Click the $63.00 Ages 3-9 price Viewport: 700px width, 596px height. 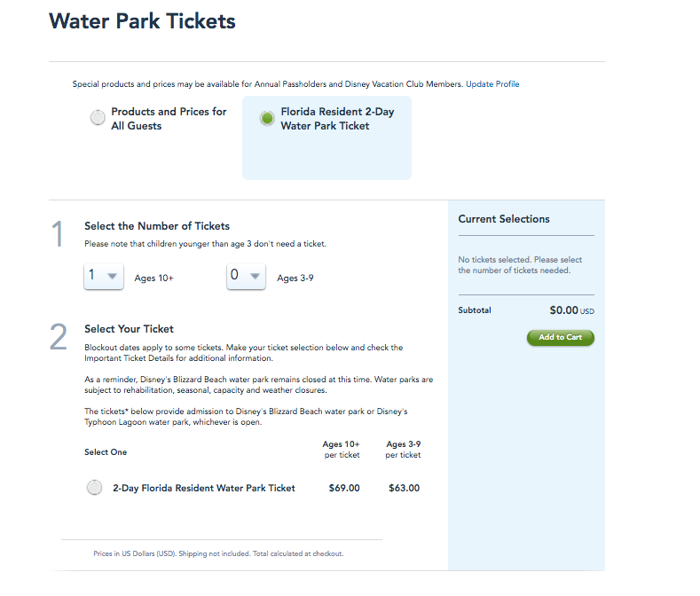(404, 488)
